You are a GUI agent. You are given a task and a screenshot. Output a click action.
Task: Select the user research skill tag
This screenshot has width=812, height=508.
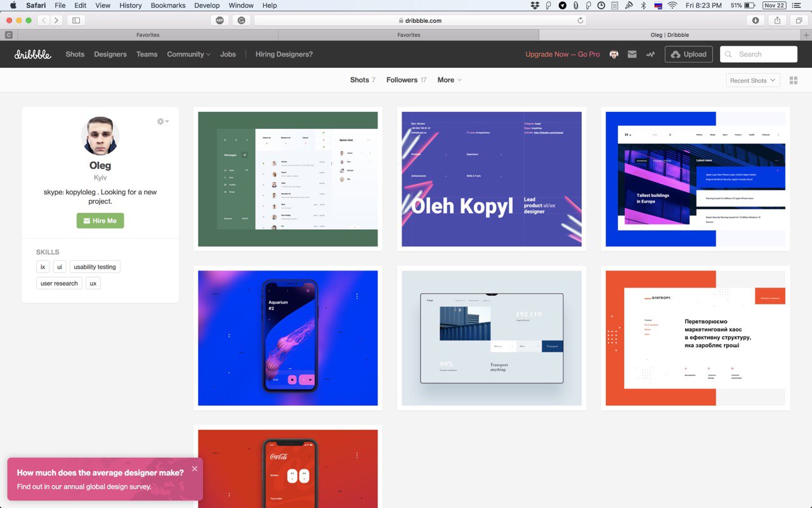[59, 283]
